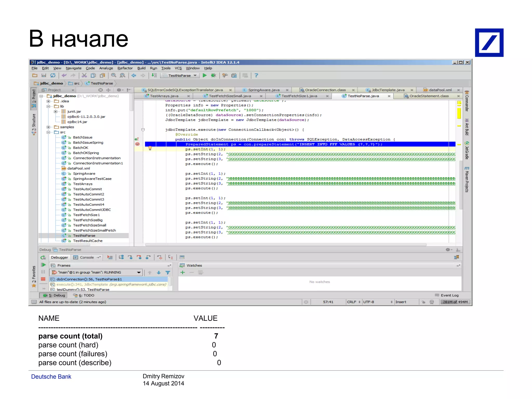This screenshot has height=399, width=532.
Task: Switch to the Console debug tab
Action: point(87,257)
